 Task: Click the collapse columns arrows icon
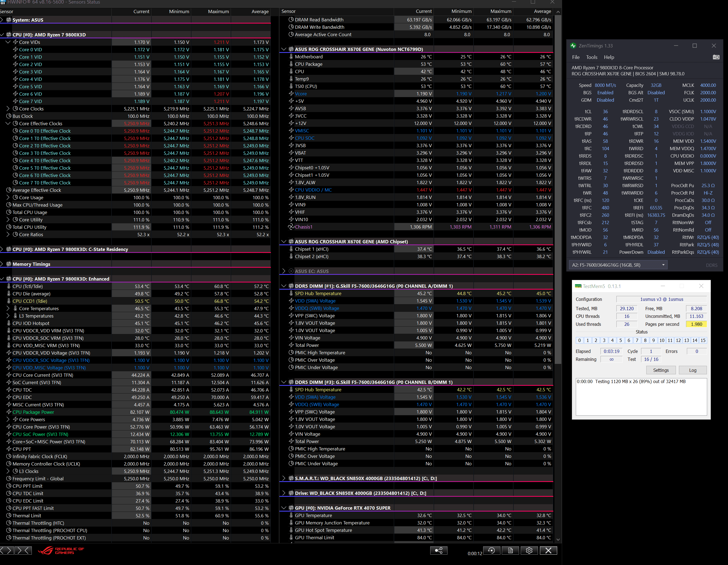(x=24, y=551)
